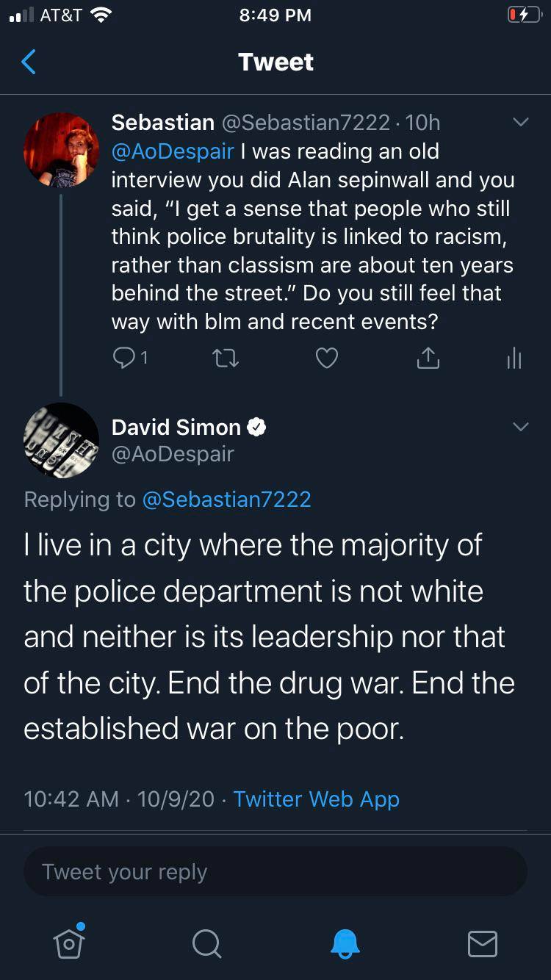Open the @Sebastian7222 replying-to link
Screen dimensions: 551x980
point(228,500)
